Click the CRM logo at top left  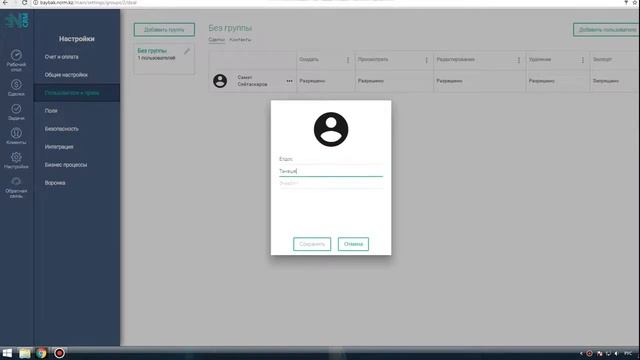[17, 20]
